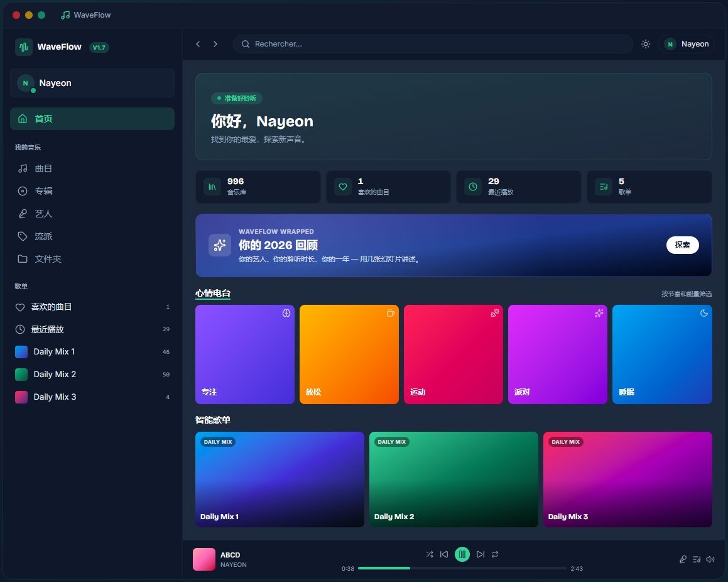
Task: Open Daily Mix 3 in the sidebar
Action: coord(92,397)
